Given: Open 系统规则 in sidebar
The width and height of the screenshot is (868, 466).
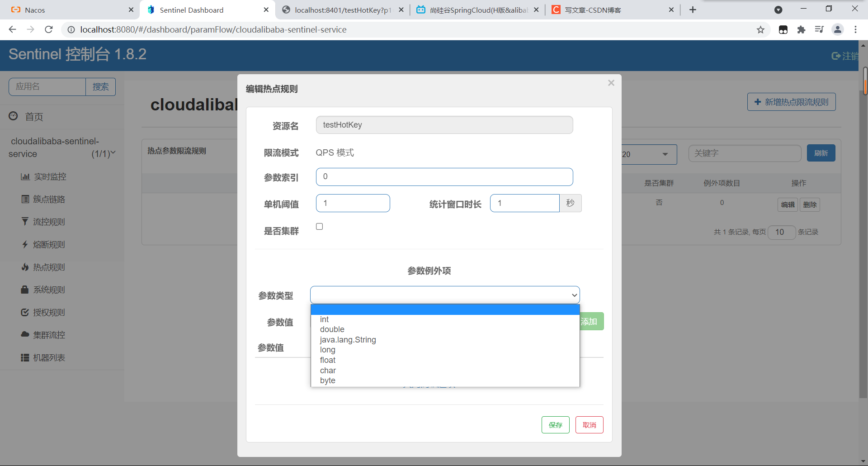Looking at the screenshot, I should (x=43, y=290).
